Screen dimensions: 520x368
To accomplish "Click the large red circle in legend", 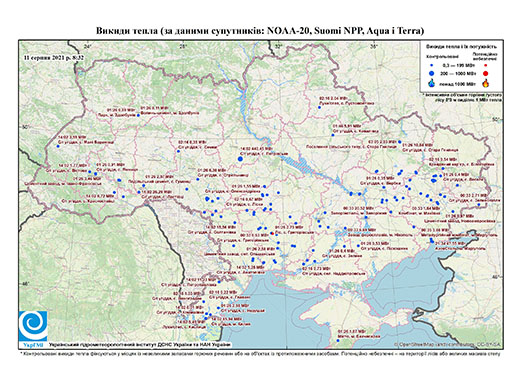I will (486, 73).
